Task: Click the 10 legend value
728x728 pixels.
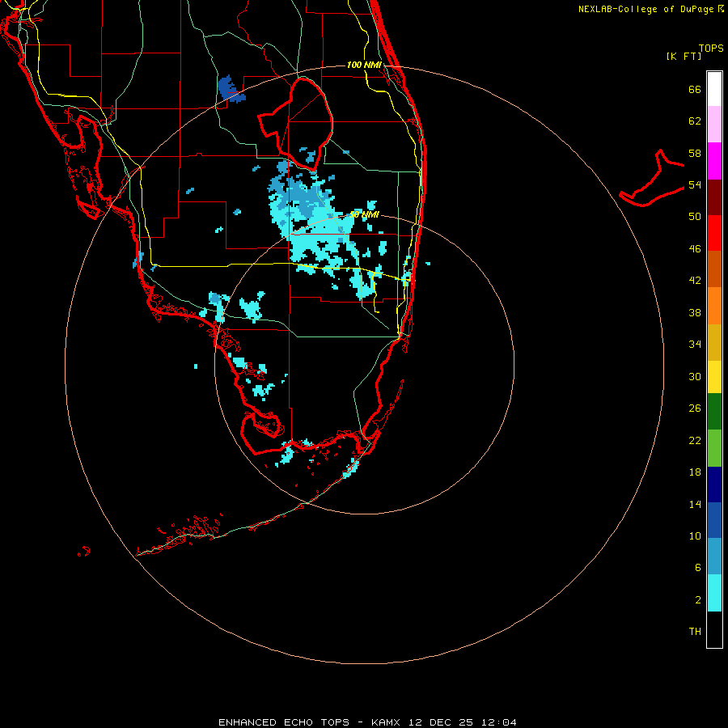Action: (695, 535)
